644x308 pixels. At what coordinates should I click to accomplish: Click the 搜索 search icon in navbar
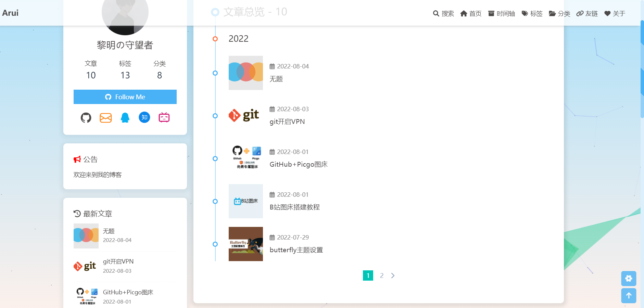tap(443, 14)
